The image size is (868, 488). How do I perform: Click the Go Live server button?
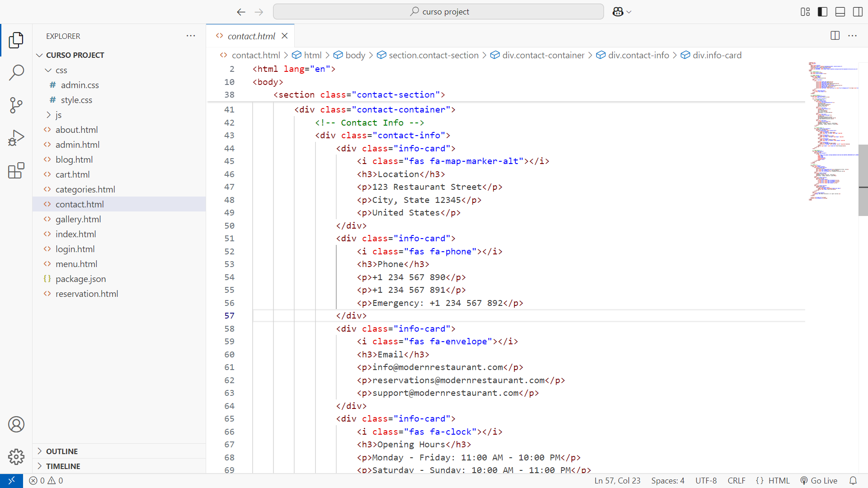[x=819, y=481]
